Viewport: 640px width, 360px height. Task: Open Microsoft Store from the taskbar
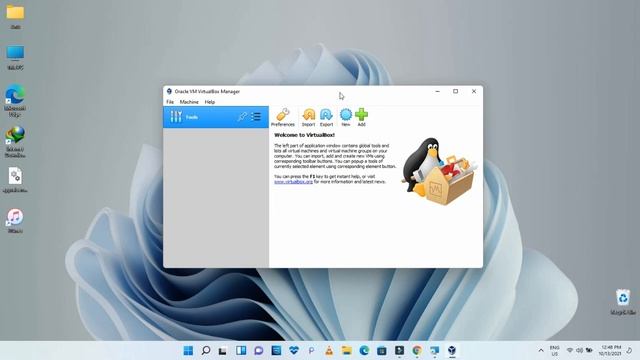[382, 350]
